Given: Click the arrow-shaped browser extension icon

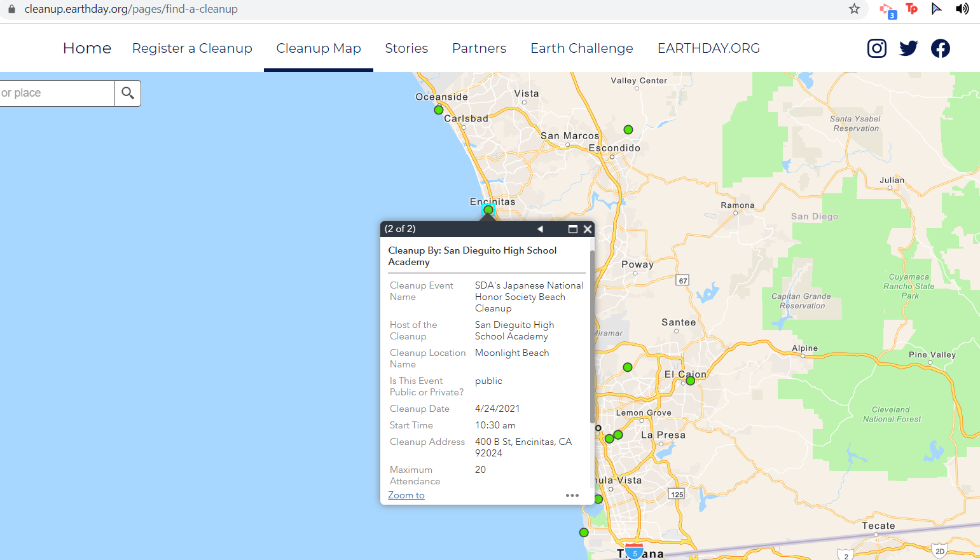Looking at the screenshot, I should pos(937,9).
